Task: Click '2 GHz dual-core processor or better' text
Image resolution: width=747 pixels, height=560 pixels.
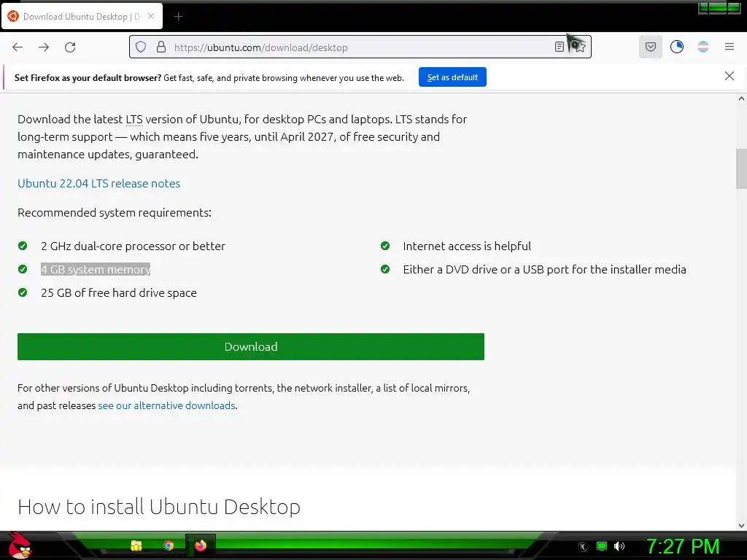Action: [x=133, y=246]
